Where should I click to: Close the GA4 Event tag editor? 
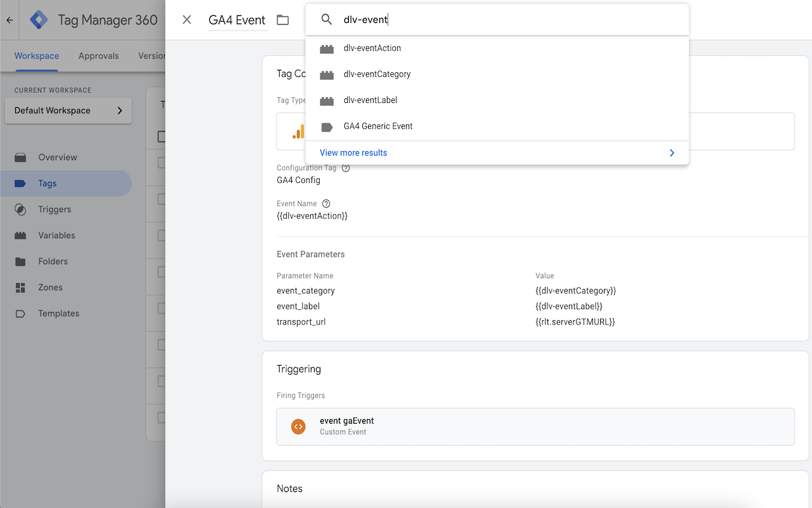(187, 20)
